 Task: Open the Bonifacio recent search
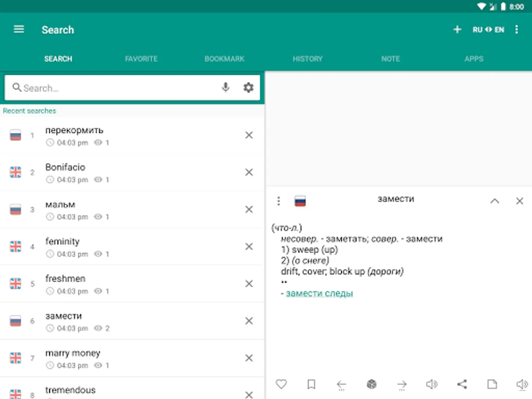(x=132, y=172)
